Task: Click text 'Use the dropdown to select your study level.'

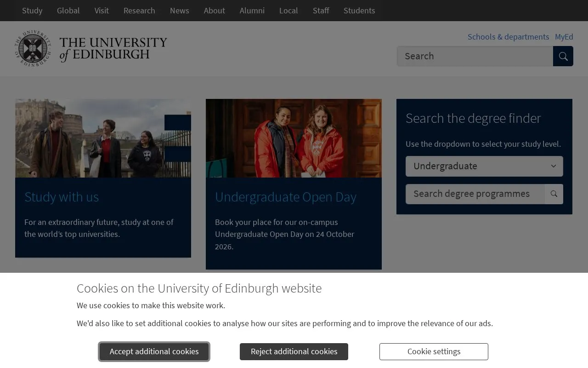Action: [483, 144]
